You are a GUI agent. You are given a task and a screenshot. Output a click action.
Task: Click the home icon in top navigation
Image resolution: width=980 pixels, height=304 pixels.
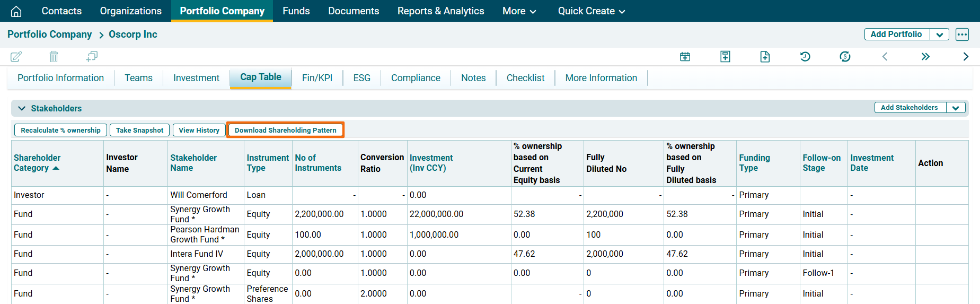[x=16, y=11]
